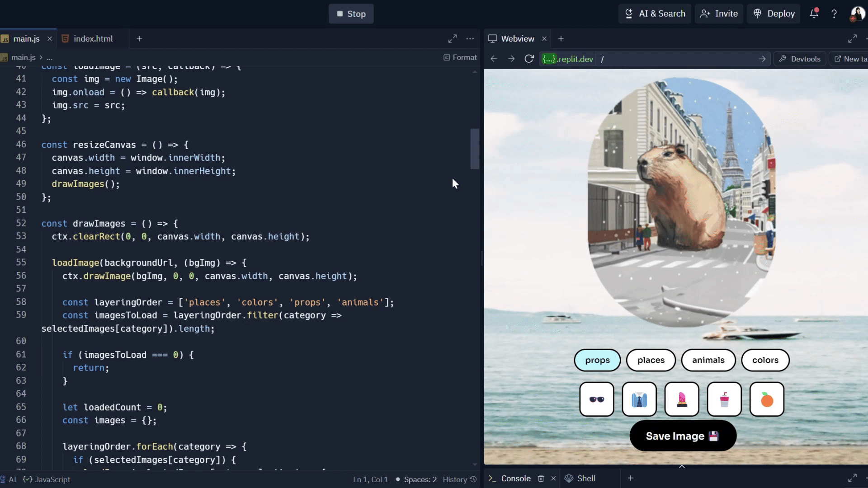This screenshot has height=488, width=868.
Task: Select the sunglasses prop
Action: click(x=597, y=399)
